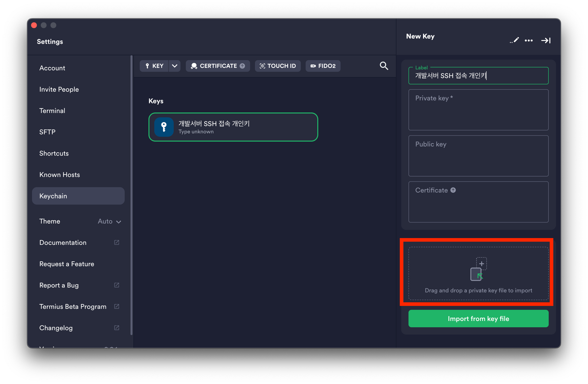Click the TOUCH ID toolbar button
The image size is (588, 384).
point(278,66)
